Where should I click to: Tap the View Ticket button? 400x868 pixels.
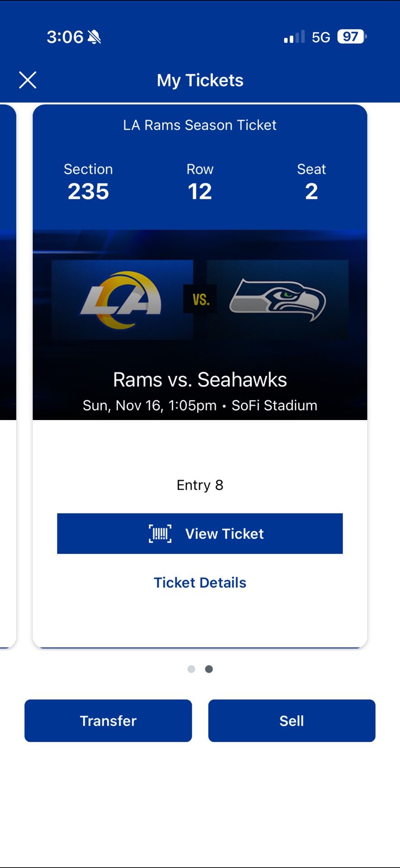200,533
